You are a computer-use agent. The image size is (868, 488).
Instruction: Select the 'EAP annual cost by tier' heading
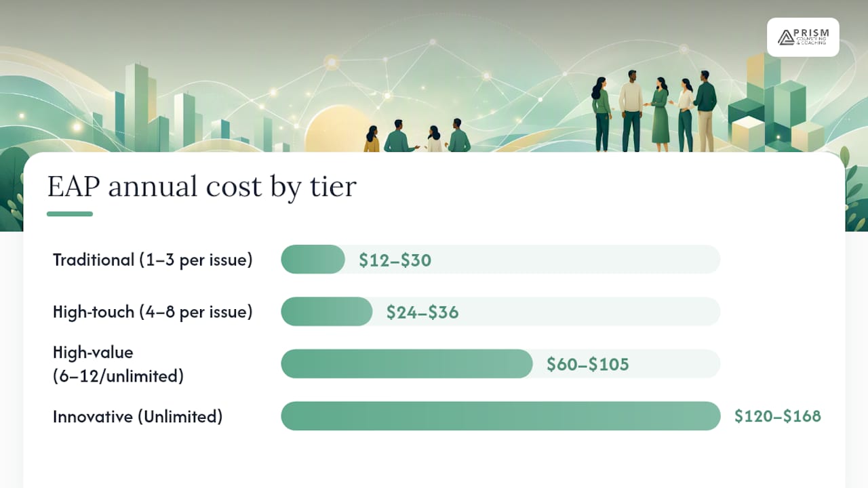coord(201,186)
